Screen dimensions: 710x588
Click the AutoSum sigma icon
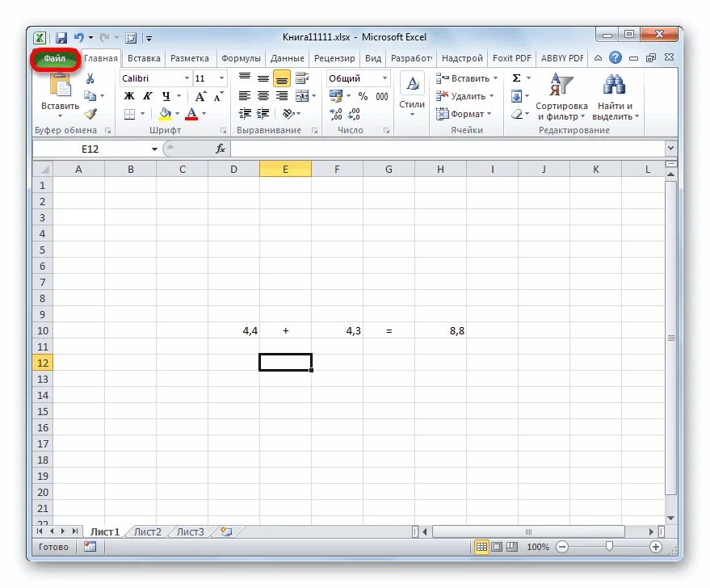[516, 78]
